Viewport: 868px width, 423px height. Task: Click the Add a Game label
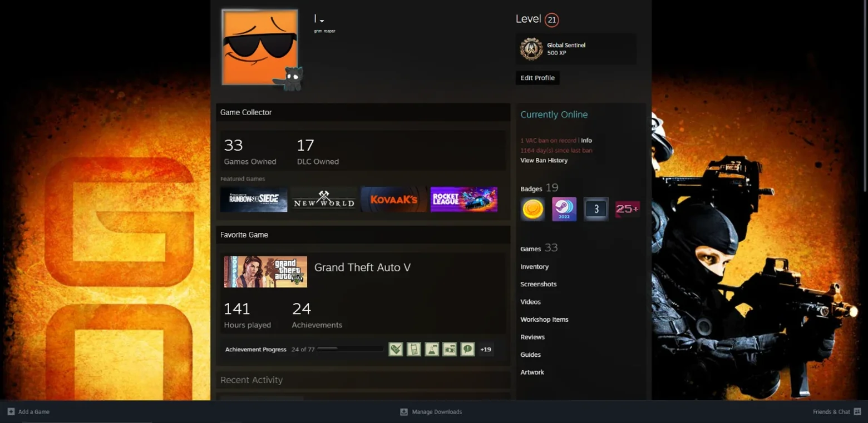tap(34, 412)
